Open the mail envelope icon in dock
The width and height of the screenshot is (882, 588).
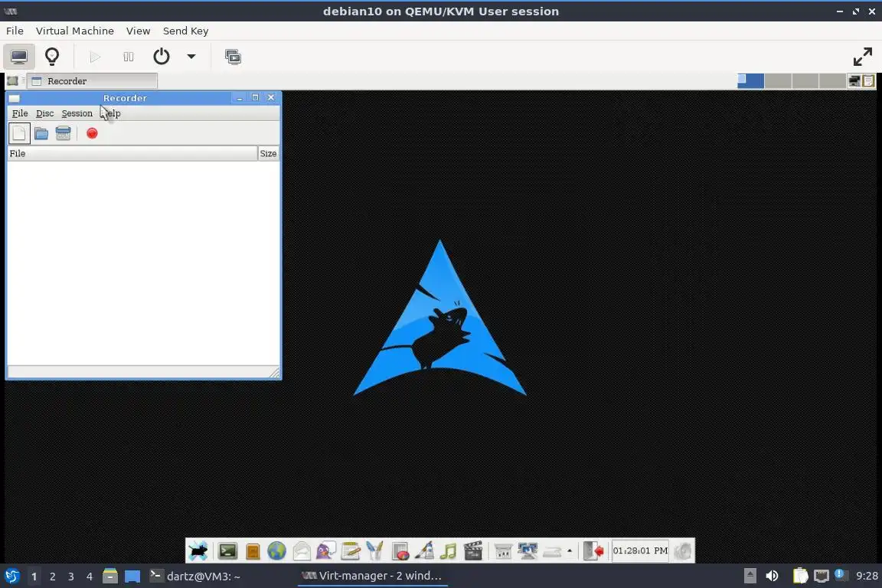tap(302, 550)
